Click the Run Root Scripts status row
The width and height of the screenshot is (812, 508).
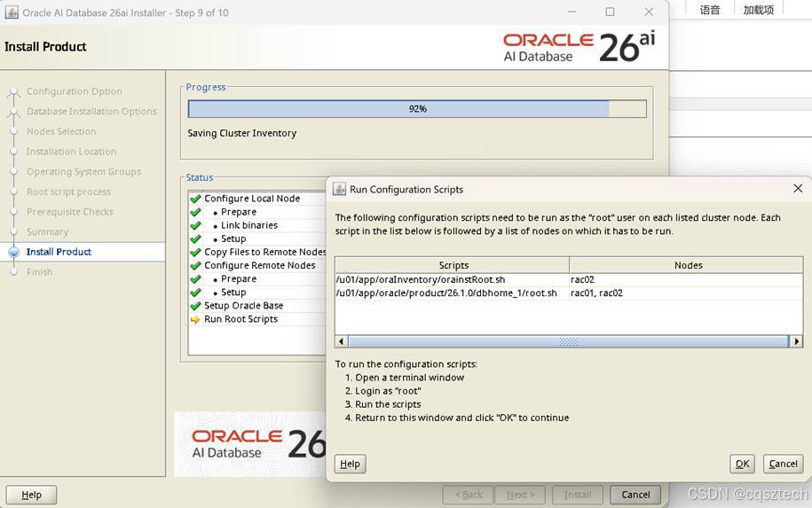click(x=257, y=319)
